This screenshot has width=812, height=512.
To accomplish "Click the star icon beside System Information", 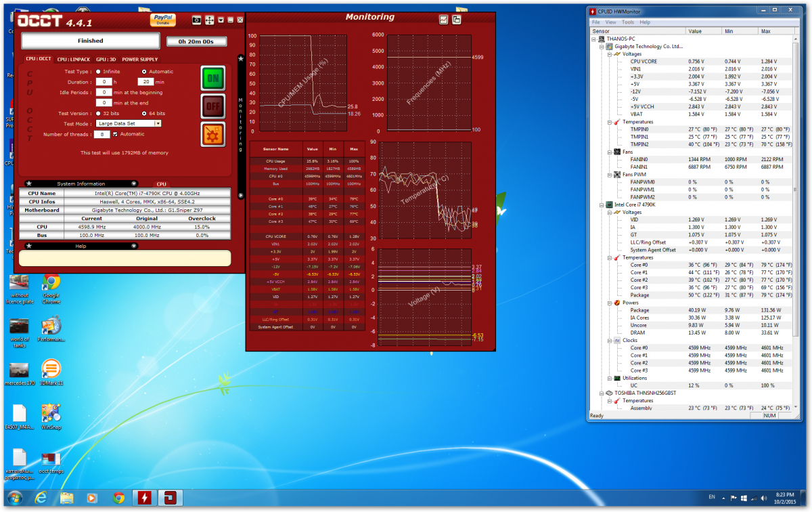I will click(x=30, y=184).
